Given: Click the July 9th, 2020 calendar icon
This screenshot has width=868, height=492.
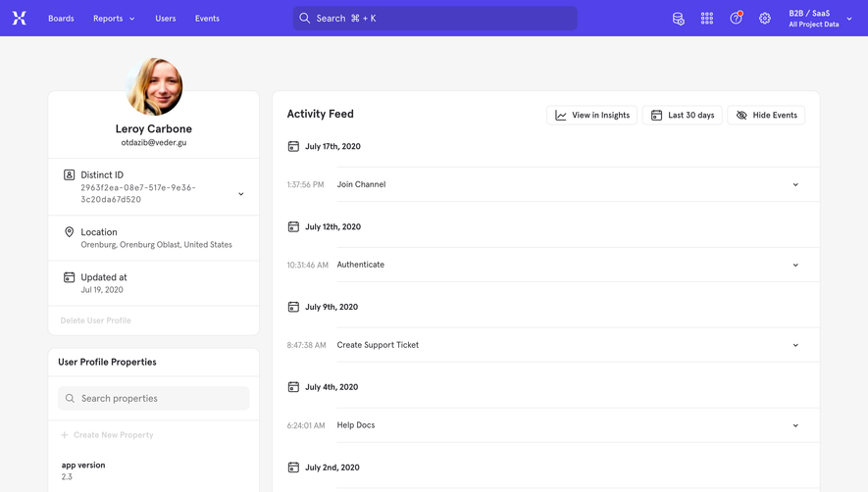Looking at the screenshot, I should tap(293, 307).
